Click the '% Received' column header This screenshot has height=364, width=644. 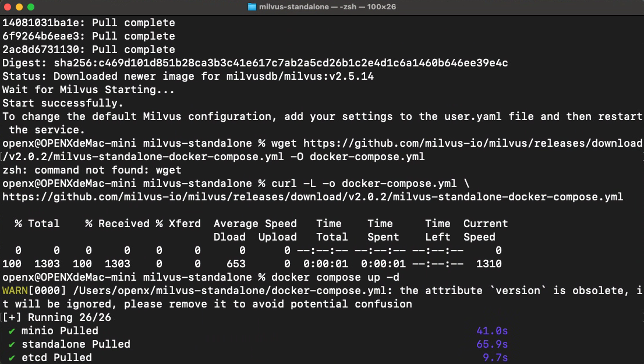pyautogui.click(x=118, y=224)
